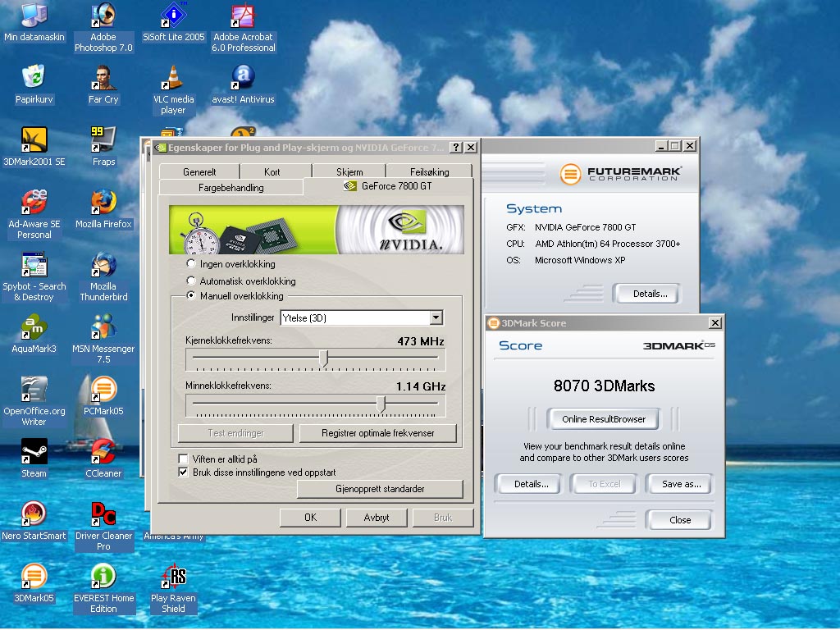Open the Feilsøking tab

click(429, 171)
